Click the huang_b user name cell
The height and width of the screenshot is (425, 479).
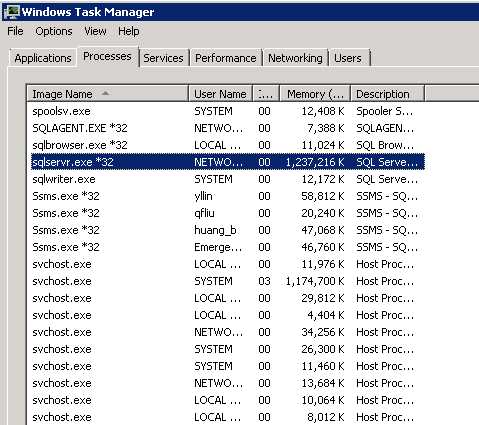[215, 230]
